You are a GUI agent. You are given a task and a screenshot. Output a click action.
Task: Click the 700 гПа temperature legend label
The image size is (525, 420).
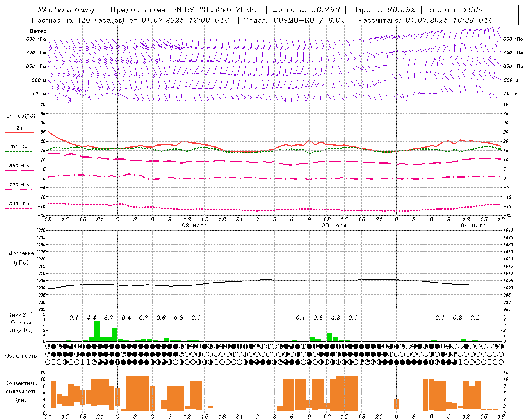(x=19, y=185)
